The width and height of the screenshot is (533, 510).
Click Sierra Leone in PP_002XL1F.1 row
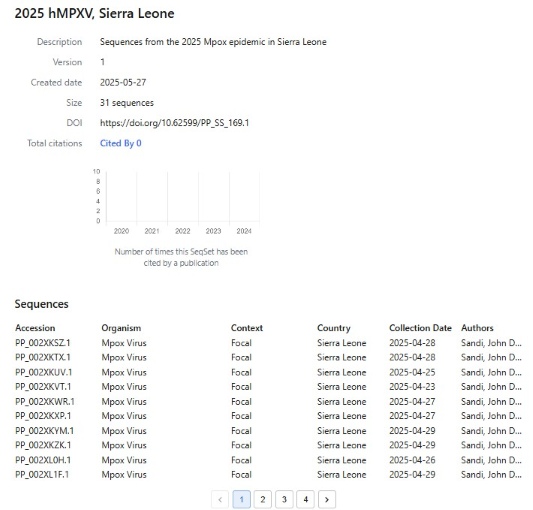[x=342, y=475]
